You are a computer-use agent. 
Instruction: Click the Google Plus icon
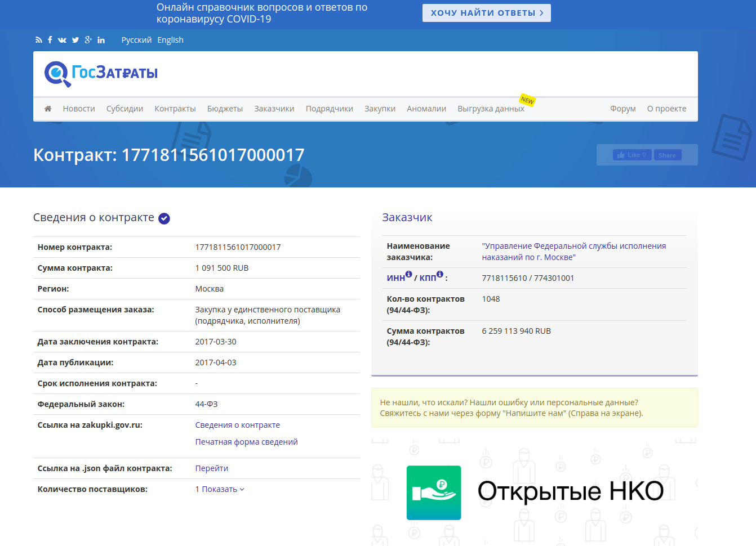coord(88,40)
